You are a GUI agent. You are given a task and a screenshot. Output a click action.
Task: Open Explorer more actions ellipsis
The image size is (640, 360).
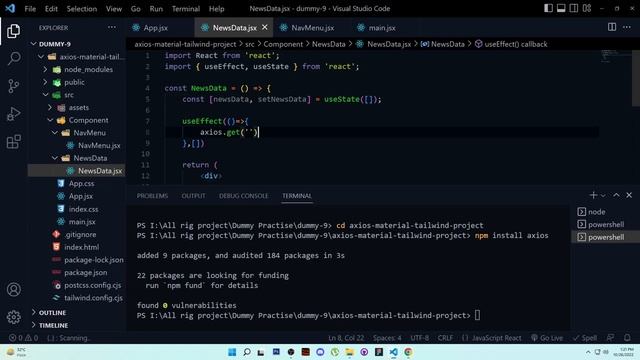point(112,28)
